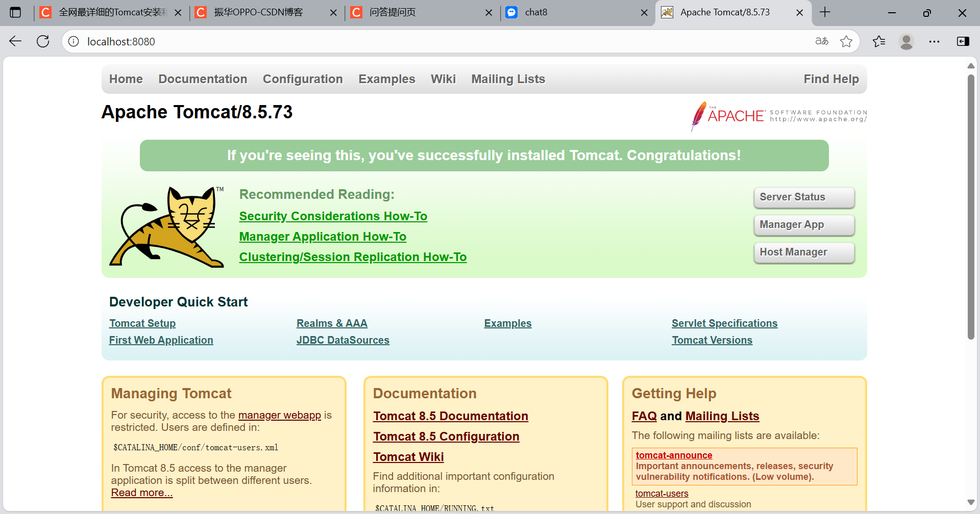This screenshot has width=980, height=514.
Task: Open Configuration in the navigation bar
Action: pyautogui.click(x=303, y=79)
